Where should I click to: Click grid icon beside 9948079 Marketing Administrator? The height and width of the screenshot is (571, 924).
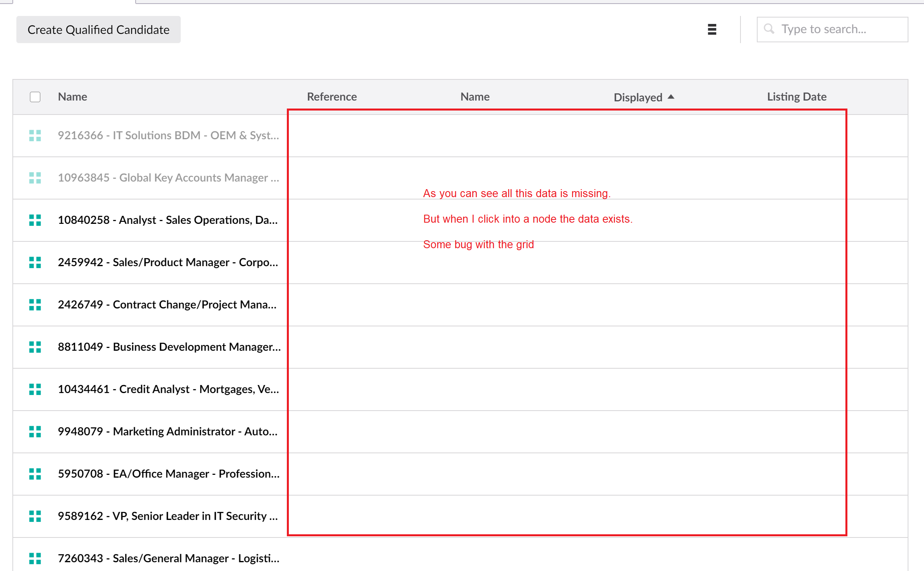pyautogui.click(x=35, y=432)
